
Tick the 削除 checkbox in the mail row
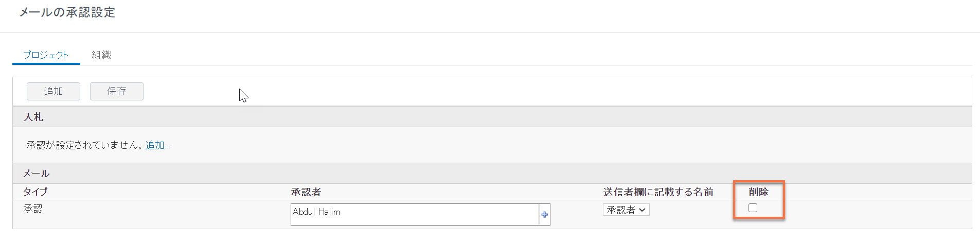pos(753,208)
